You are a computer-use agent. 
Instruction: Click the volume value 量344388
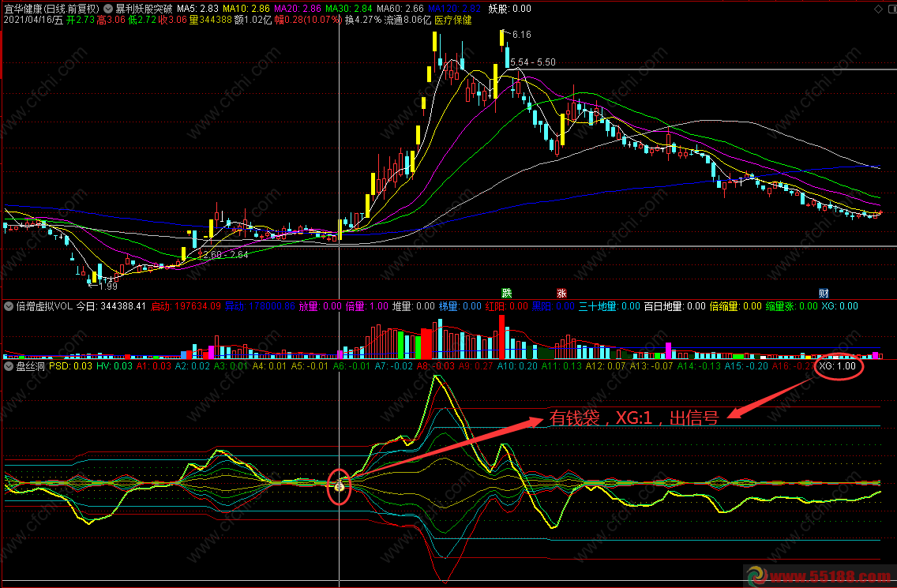[211, 20]
